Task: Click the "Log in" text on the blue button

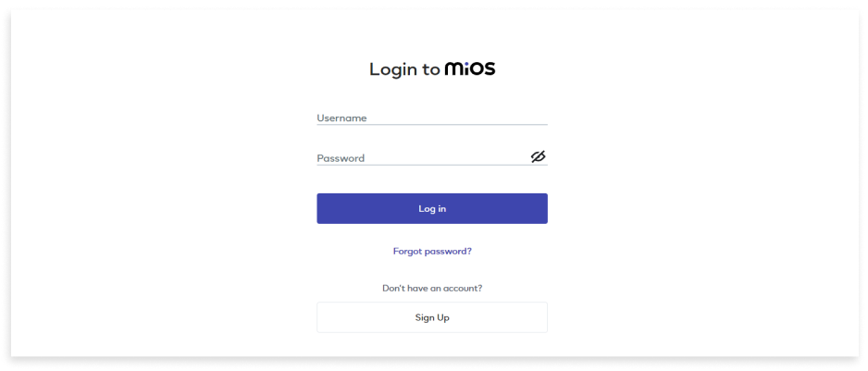Action: tap(432, 209)
